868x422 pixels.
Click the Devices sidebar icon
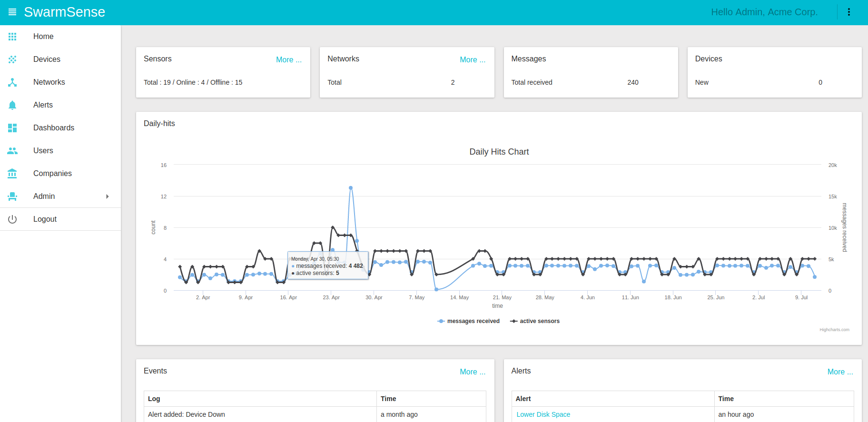coord(12,59)
